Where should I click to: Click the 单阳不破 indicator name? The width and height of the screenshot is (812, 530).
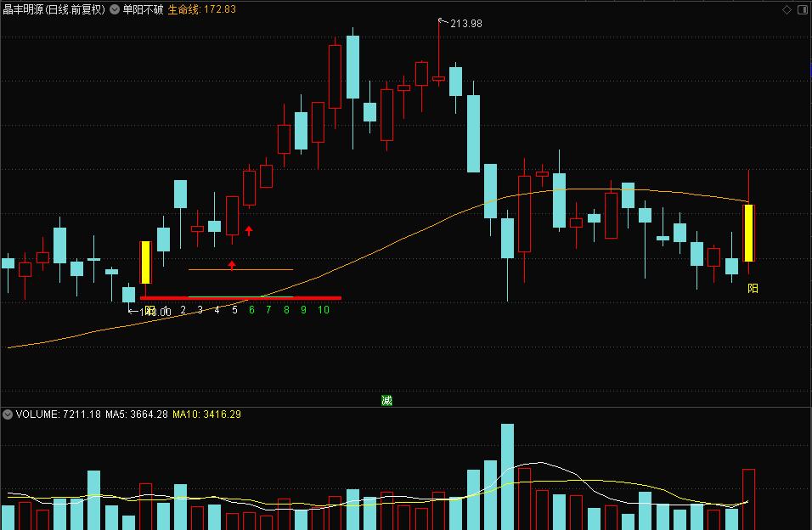click(x=143, y=9)
